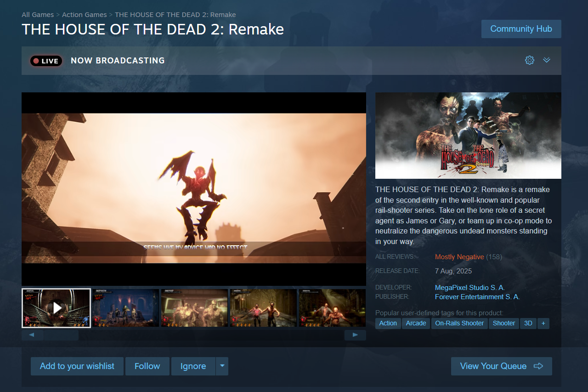Follow this game
Image resolution: width=588 pixels, height=392 pixels.
[147, 366]
